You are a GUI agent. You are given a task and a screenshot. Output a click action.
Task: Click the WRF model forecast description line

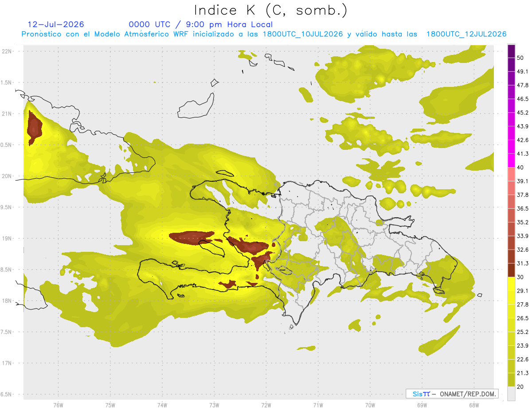coord(264,34)
